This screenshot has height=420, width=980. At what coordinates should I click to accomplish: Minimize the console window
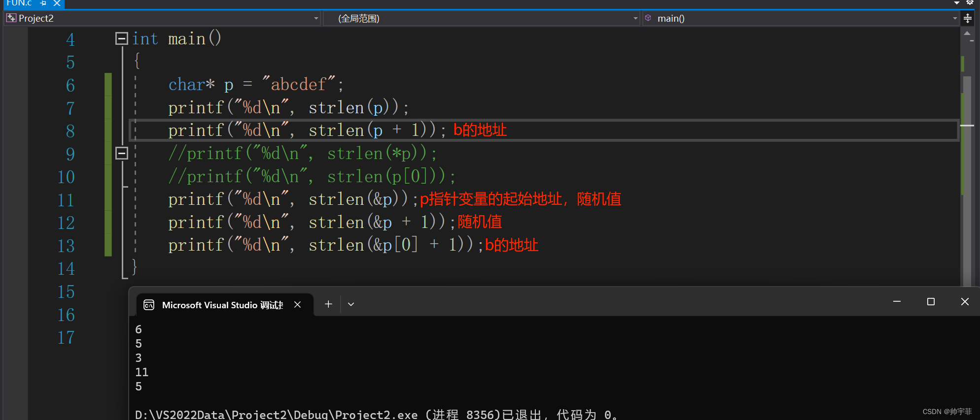click(x=897, y=301)
